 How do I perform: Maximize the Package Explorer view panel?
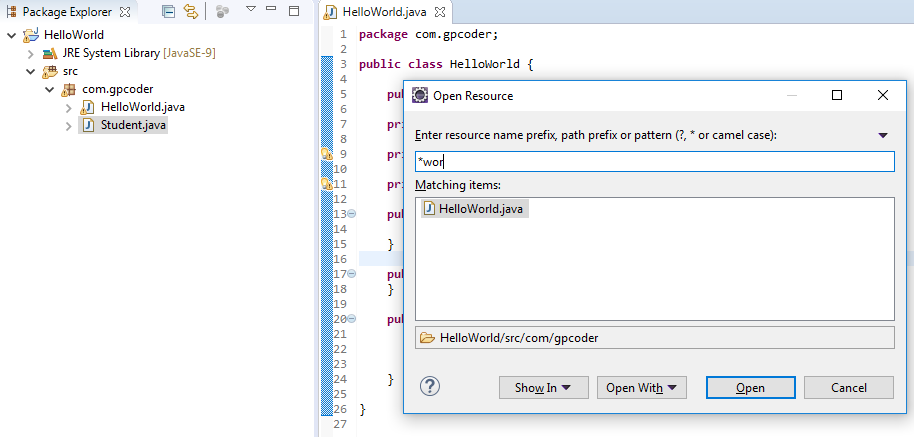pyautogui.click(x=293, y=11)
